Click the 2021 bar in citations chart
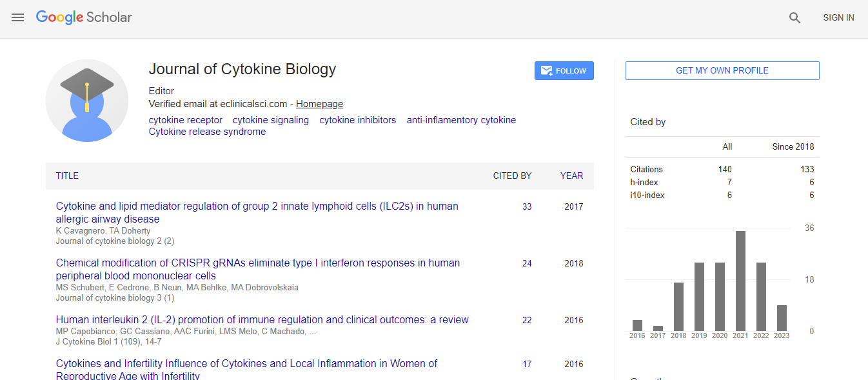Viewport: 868px width, 380px height. [x=740, y=280]
